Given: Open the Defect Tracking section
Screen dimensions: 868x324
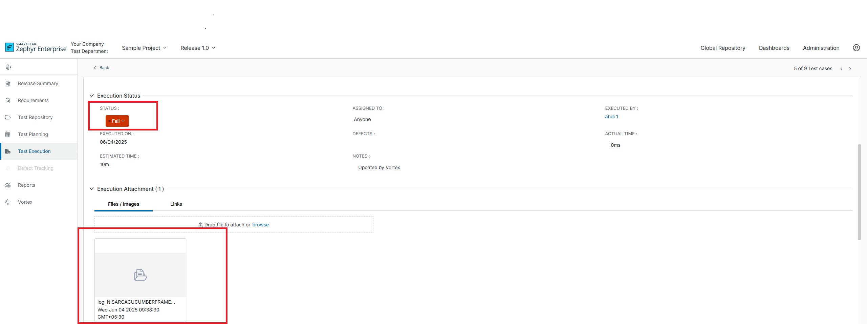Looking at the screenshot, I should coord(36,168).
